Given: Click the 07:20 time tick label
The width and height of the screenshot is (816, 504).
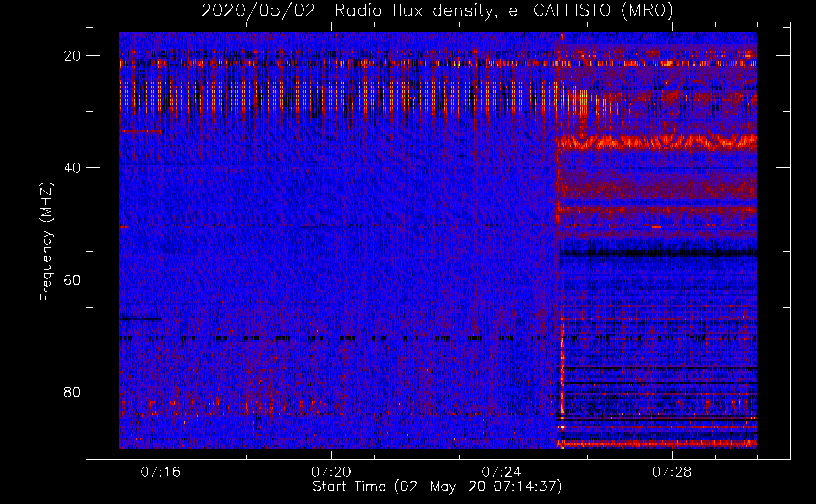Looking at the screenshot, I should click(331, 472).
